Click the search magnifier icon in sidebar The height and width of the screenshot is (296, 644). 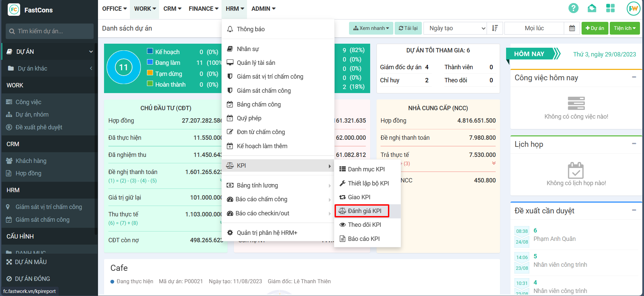point(12,31)
